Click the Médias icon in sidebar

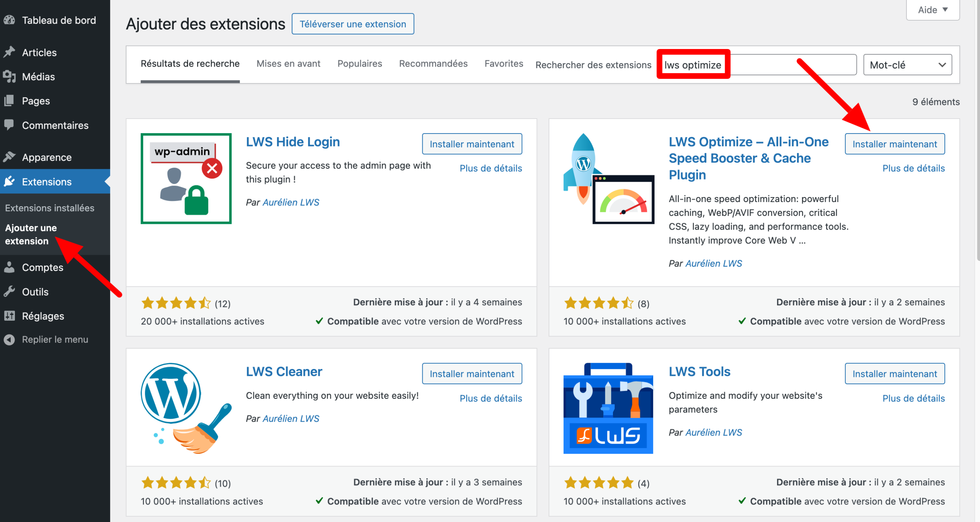9,77
